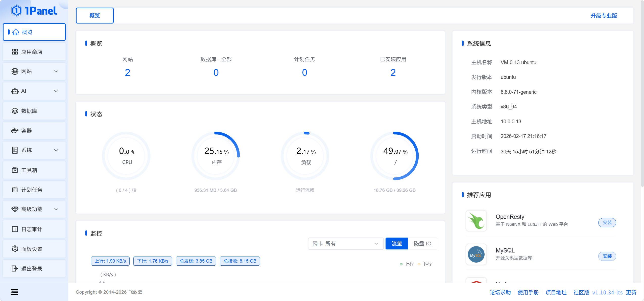Open 升级专业版 link
This screenshot has width=644, height=301.
[x=604, y=16]
